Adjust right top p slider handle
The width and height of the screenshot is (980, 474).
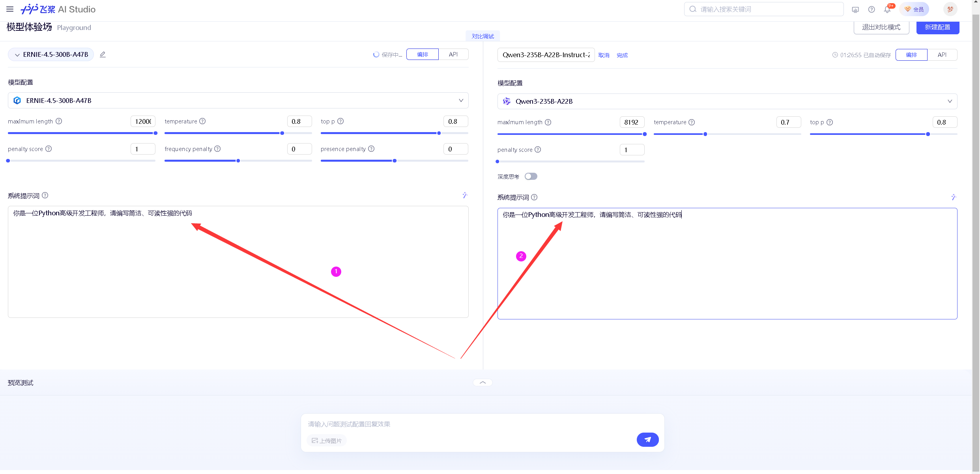[x=928, y=134]
